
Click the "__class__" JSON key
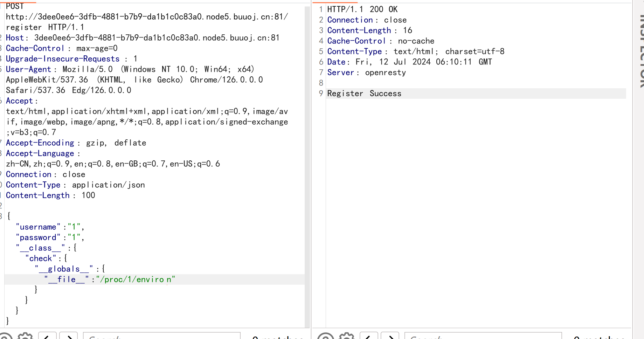pyautogui.click(x=40, y=248)
